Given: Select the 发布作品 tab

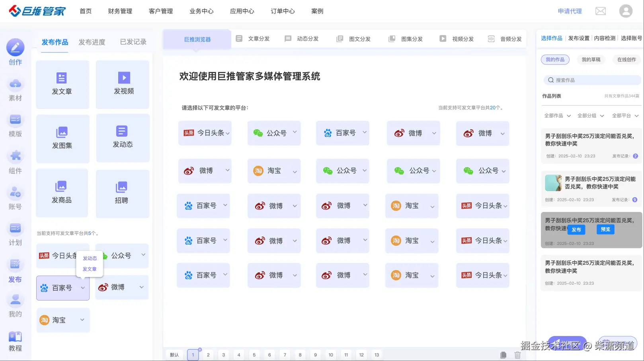Looking at the screenshot, I should click(x=55, y=42).
